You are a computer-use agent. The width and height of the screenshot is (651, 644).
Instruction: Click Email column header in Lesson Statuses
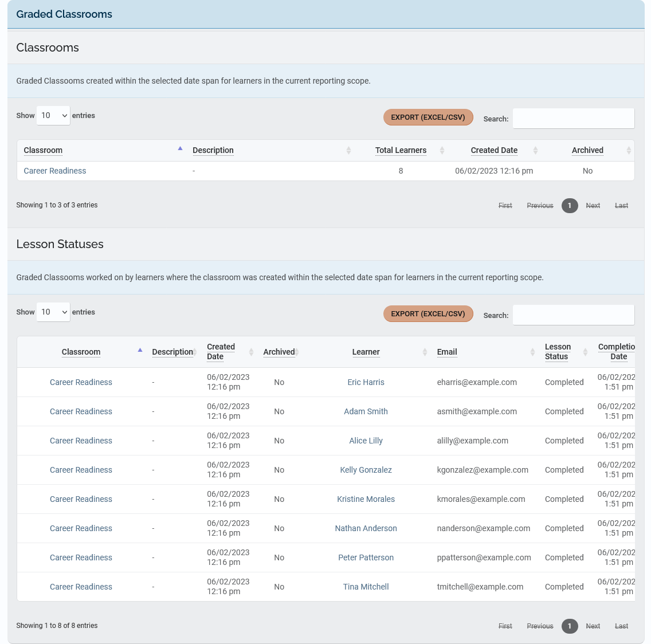pyautogui.click(x=447, y=352)
